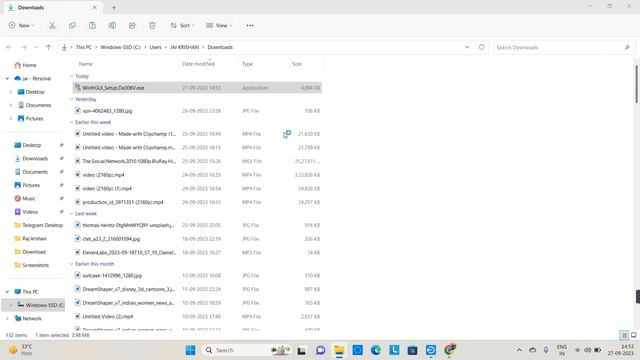This screenshot has height=360, width=640.
Task: Select Windows-SSD (C:) drive in sidebar
Action: [x=40, y=305]
